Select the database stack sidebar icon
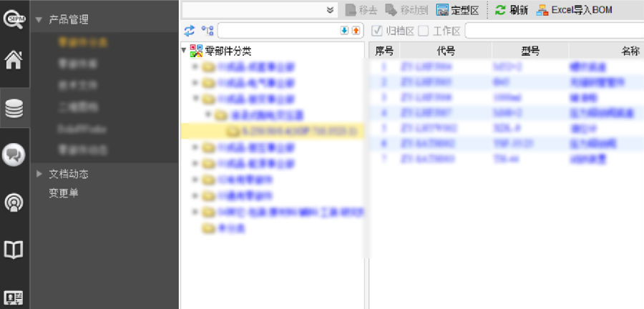This screenshot has width=644, height=309. (14, 108)
